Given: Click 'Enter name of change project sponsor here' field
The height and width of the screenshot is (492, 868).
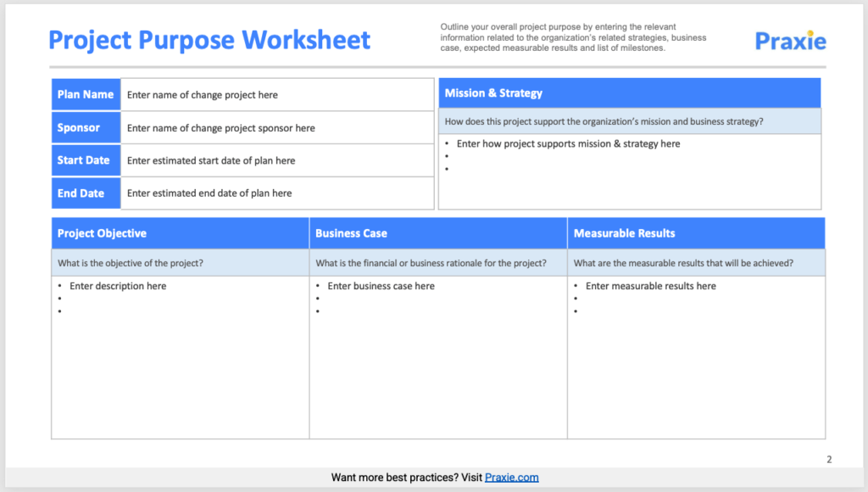Looking at the screenshot, I should [277, 127].
